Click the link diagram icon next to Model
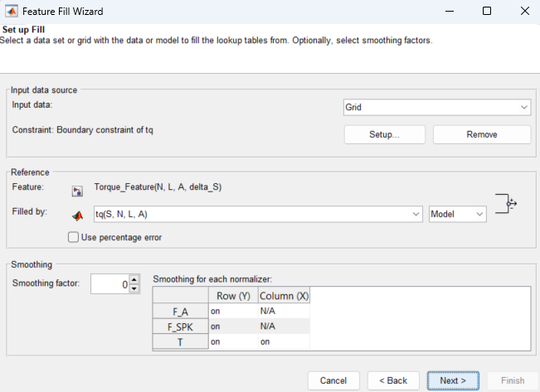Image resolution: width=540 pixels, height=392 pixels. coord(505,204)
